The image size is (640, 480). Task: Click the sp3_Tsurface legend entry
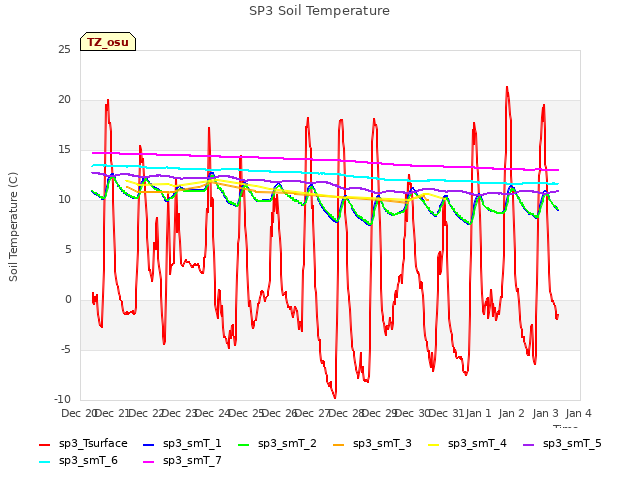[x=83, y=444]
